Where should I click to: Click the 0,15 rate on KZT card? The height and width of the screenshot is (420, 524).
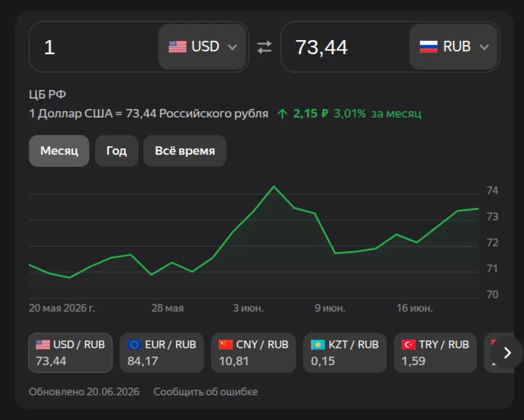(323, 361)
